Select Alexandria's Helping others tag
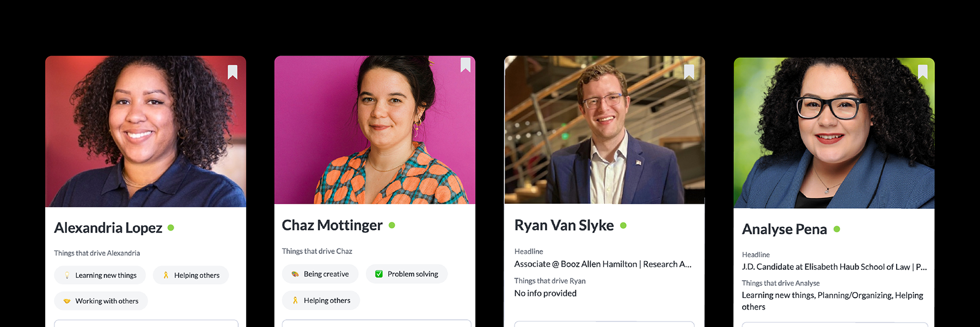 coord(191,275)
